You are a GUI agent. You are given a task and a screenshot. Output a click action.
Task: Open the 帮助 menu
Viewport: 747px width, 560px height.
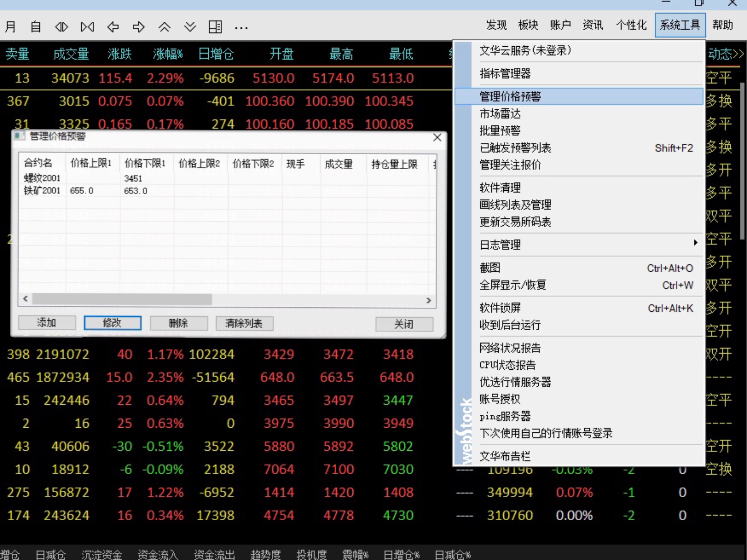723,25
